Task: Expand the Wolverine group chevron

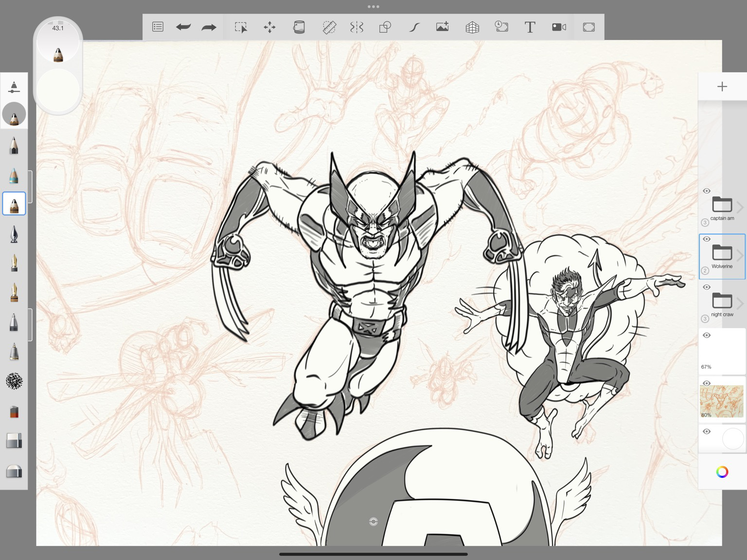Action: point(740,255)
